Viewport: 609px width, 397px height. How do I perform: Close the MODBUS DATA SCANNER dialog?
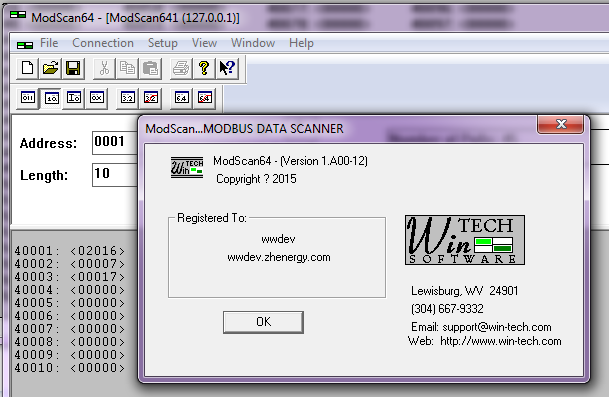pos(560,124)
